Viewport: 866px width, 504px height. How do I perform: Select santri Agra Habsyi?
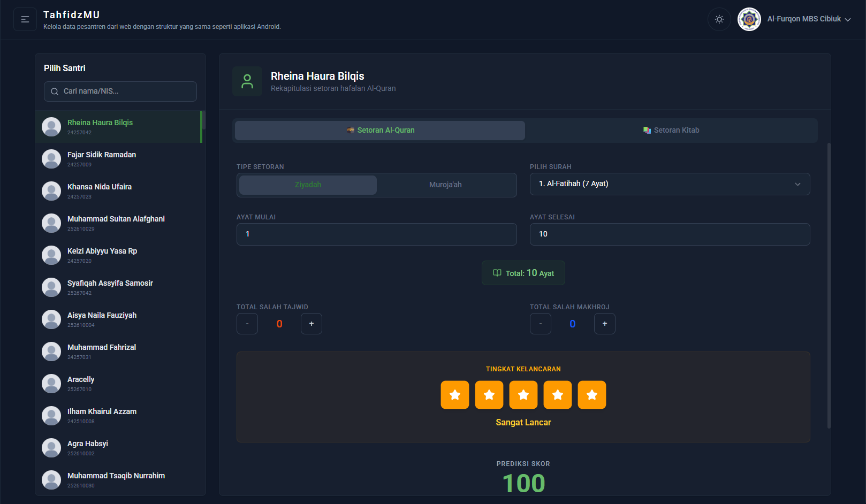(119, 448)
